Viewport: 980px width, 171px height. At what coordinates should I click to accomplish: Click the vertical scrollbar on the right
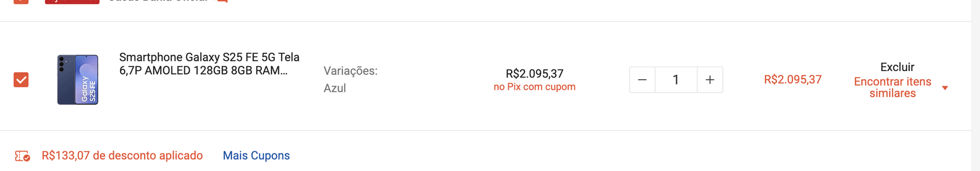976,85
